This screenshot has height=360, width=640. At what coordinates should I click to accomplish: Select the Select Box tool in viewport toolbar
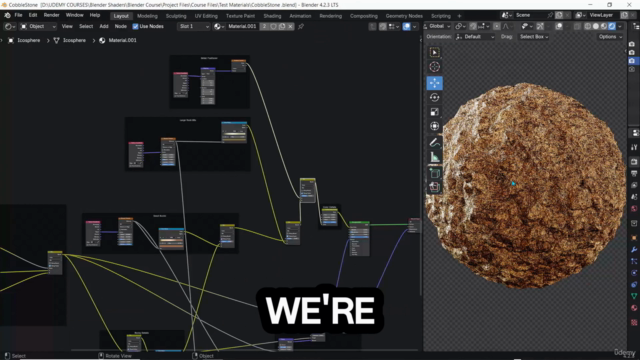click(x=434, y=52)
